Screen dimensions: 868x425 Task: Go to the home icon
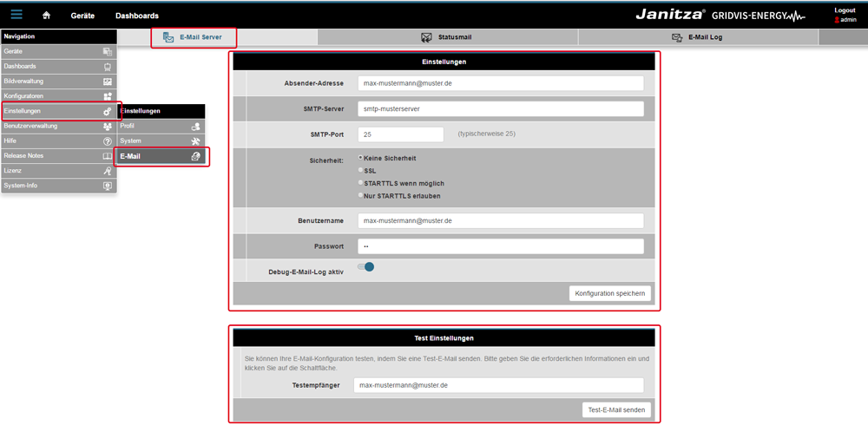click(x=47, y=16)
